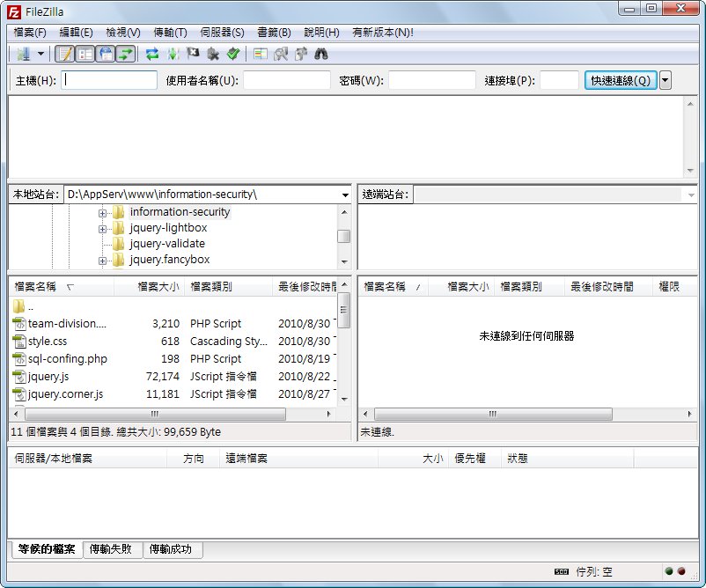The height and width of the screenshot is (588, 706).
Task: Toggle synchronized browsing icon
Action: (301, 54)
